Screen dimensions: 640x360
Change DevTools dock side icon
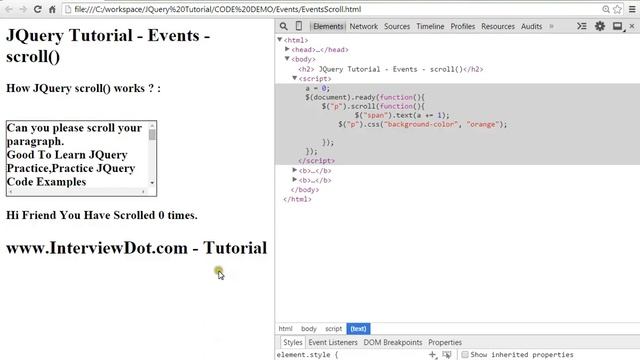618,27
